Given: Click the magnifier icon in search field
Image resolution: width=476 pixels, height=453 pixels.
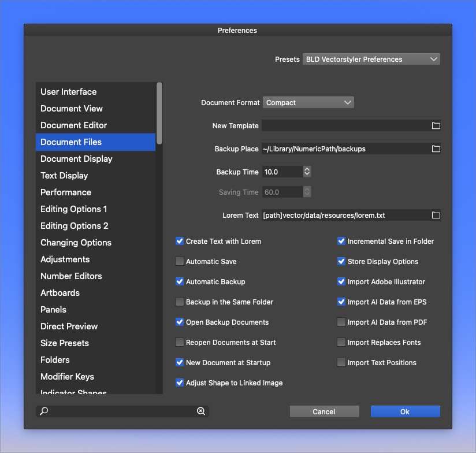Looking at the screenshot, I should (x=44, y=411).
